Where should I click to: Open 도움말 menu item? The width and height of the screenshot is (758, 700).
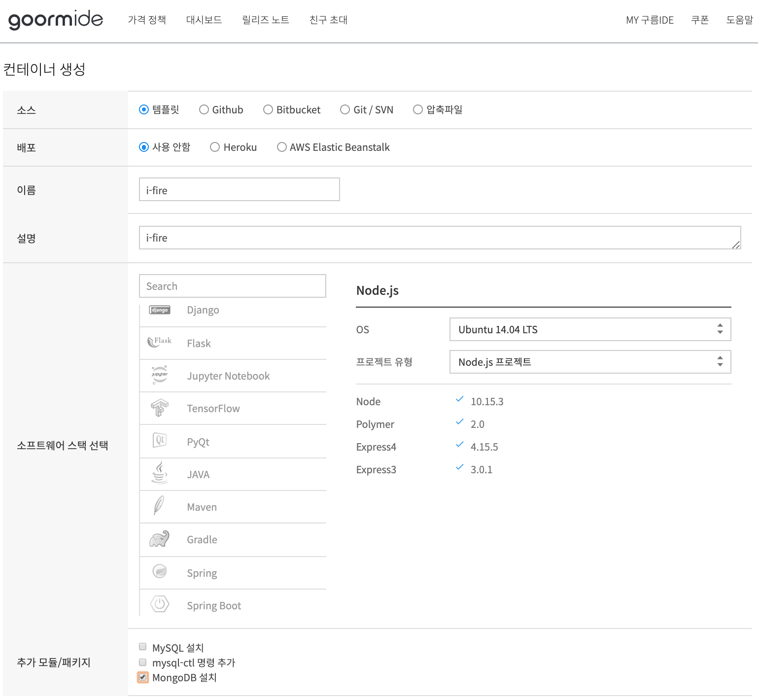pyautogui.click(x=739, y=20)
